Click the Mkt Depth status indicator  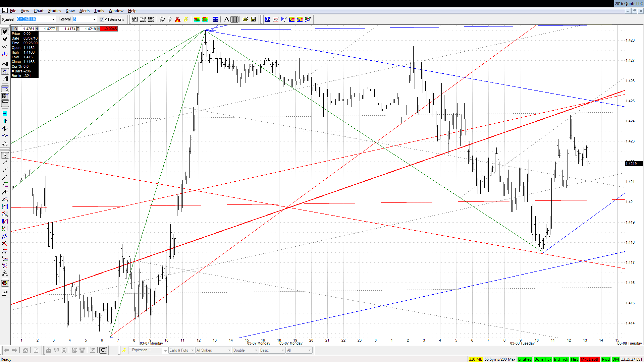(x=590, y=359)
